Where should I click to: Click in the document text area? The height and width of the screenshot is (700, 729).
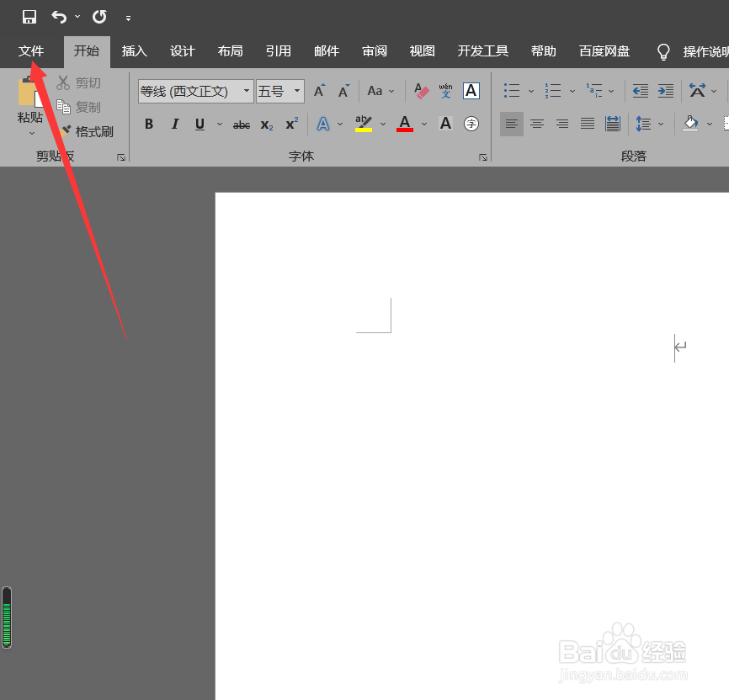tap(472, 446)
